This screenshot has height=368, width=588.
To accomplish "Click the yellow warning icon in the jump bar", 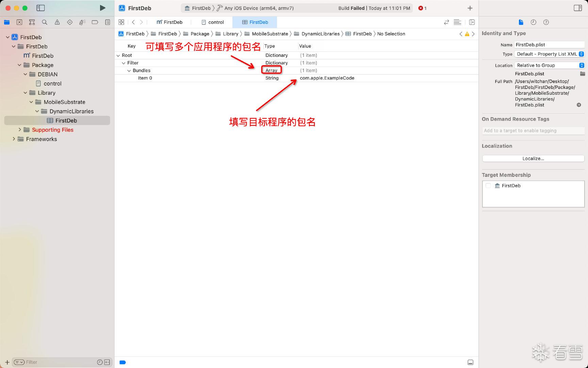I will 467,34.
